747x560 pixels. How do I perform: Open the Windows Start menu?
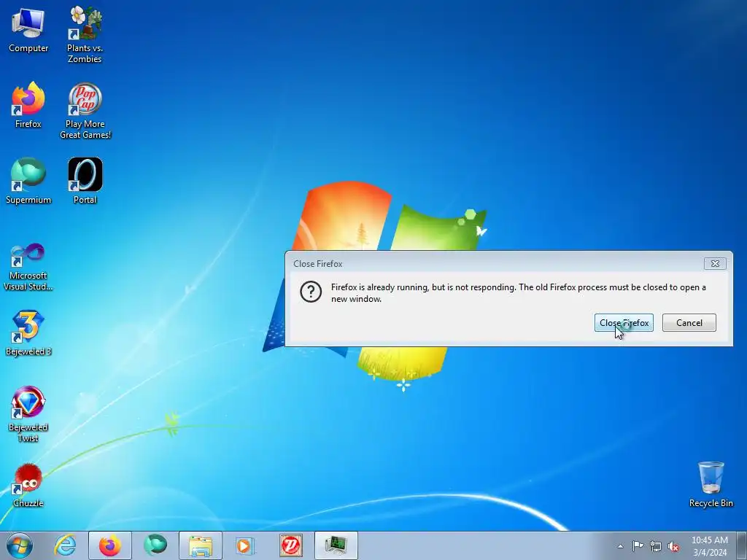pos(20,545)
